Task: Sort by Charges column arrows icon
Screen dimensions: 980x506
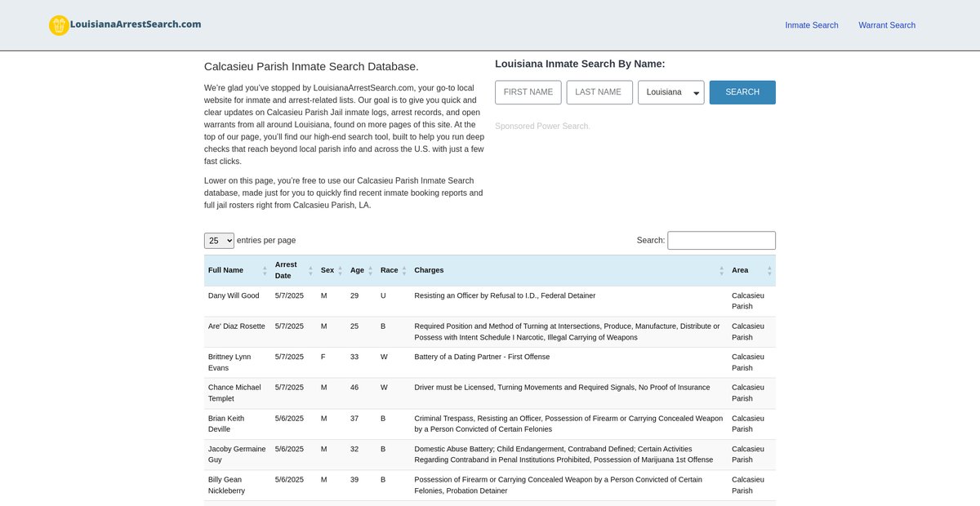Action: coord(721,270)
